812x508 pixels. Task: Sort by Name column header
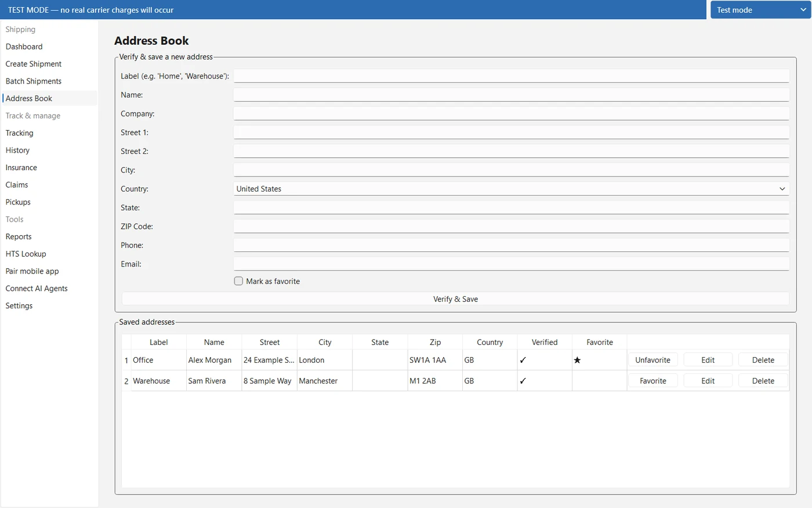pos(214,342)
